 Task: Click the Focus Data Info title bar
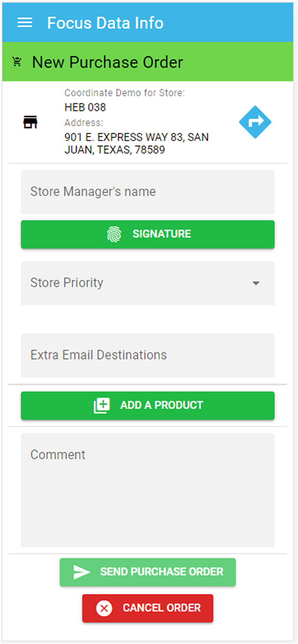(x=106, y=23)
